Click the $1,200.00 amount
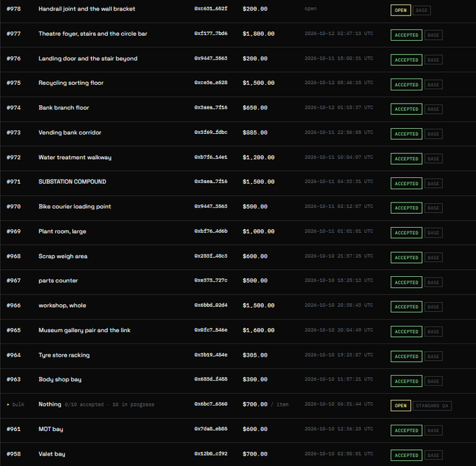This screenshot has width=476, height=466. coord(258,158)
